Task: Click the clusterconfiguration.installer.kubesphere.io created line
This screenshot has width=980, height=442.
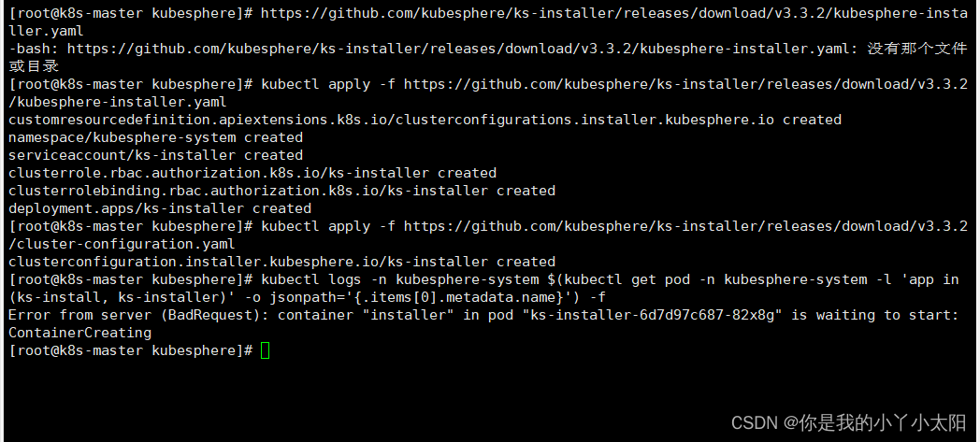Action: [281, 262]
